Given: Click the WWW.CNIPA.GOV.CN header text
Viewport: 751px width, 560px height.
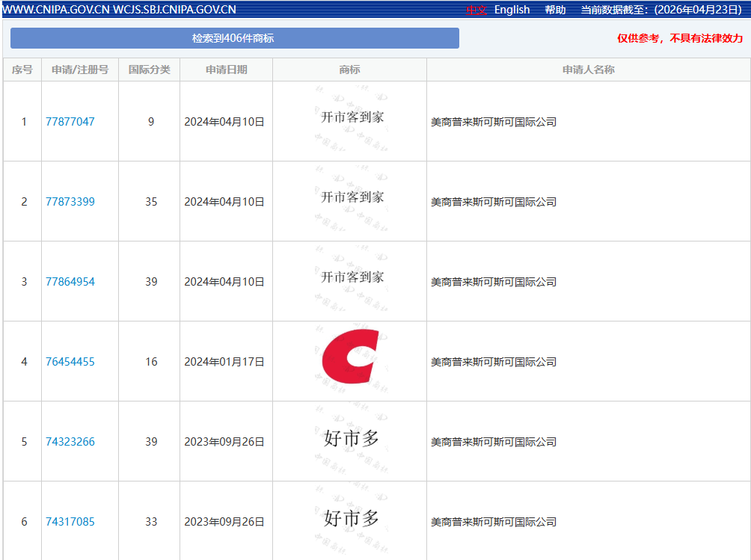Looking at the screenshot, I should pos(56,10).
